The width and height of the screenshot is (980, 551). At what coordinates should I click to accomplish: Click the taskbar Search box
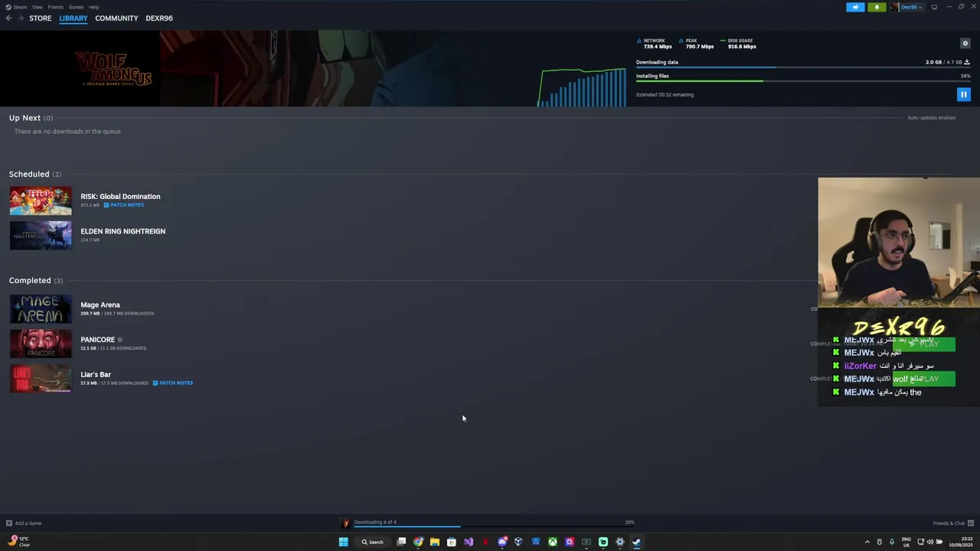[373, 542]
